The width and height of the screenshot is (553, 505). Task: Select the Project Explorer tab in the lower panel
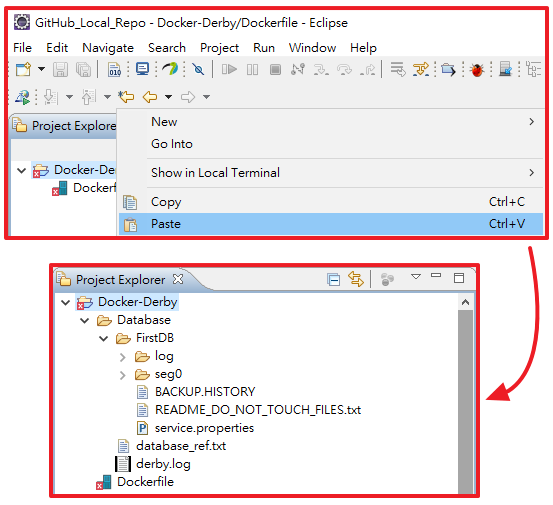point(120,280)
